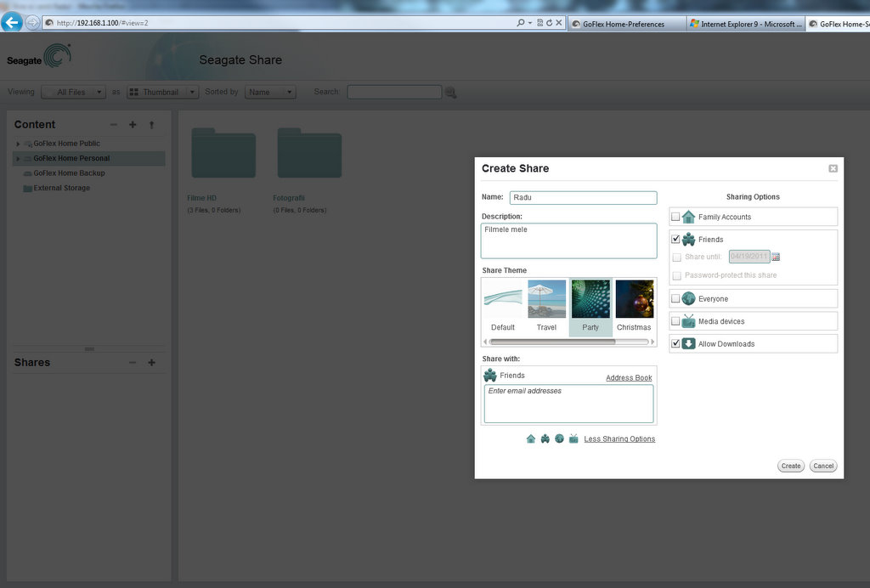870x588 pixels.
Task: Enable the Everyone checkbox
Action: [675, 298]
